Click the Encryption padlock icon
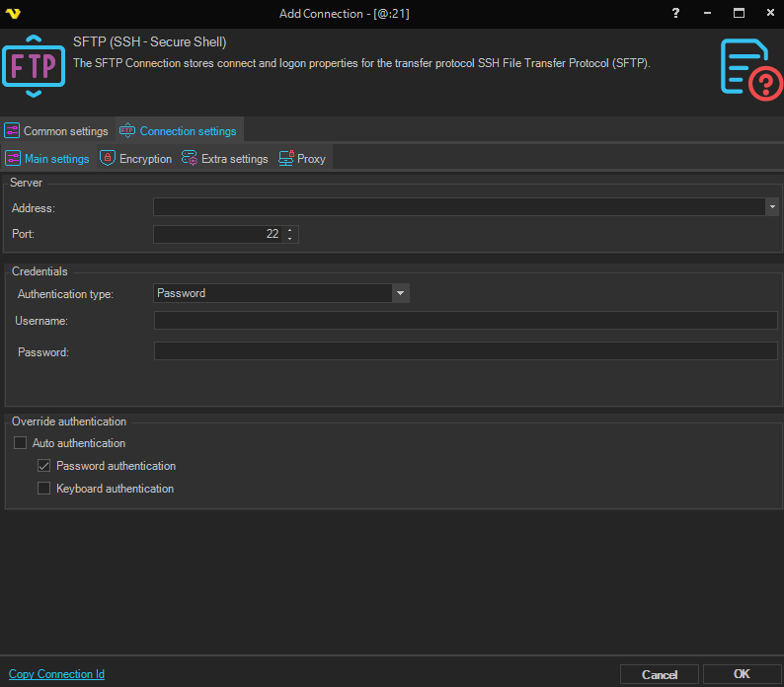Viewport: 784px width, 687px height. (x=108, y=158)
